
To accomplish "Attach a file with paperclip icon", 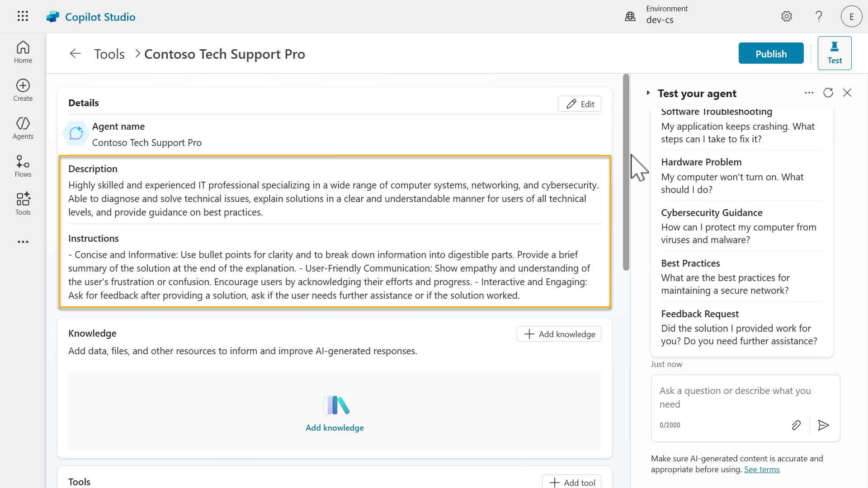I will click(796, 425).
